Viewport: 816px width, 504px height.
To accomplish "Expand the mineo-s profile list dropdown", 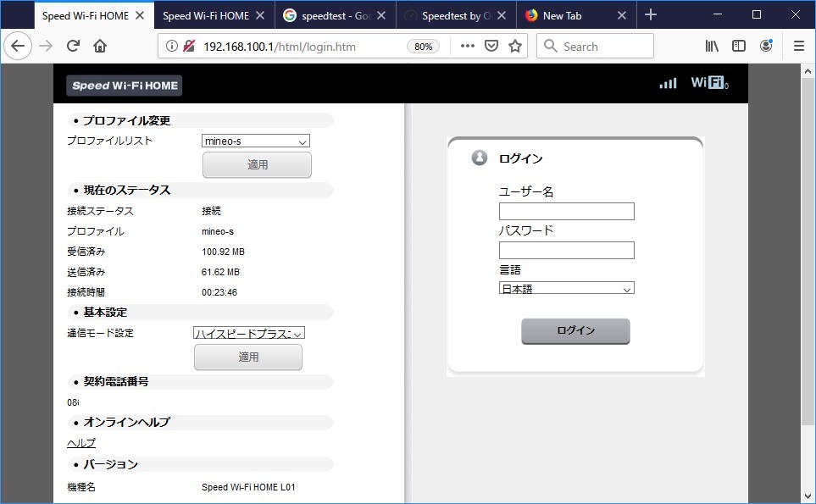I will (x=255, y=141).
